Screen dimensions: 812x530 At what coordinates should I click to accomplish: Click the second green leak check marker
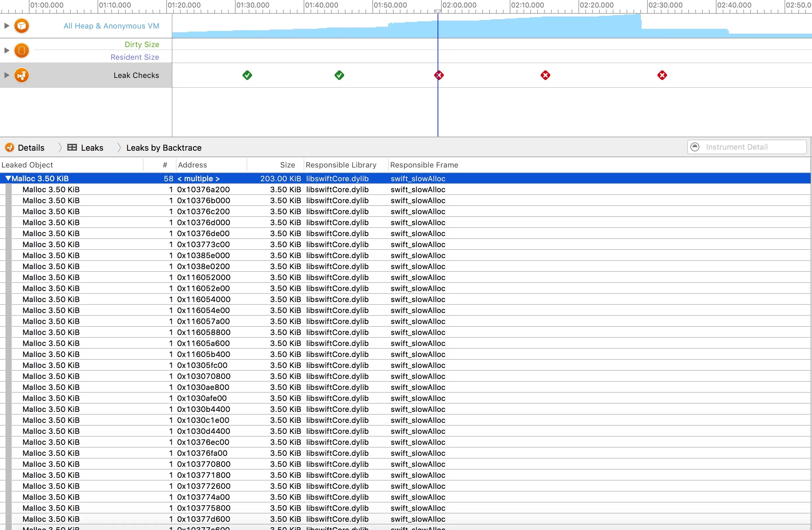point(339,75)
